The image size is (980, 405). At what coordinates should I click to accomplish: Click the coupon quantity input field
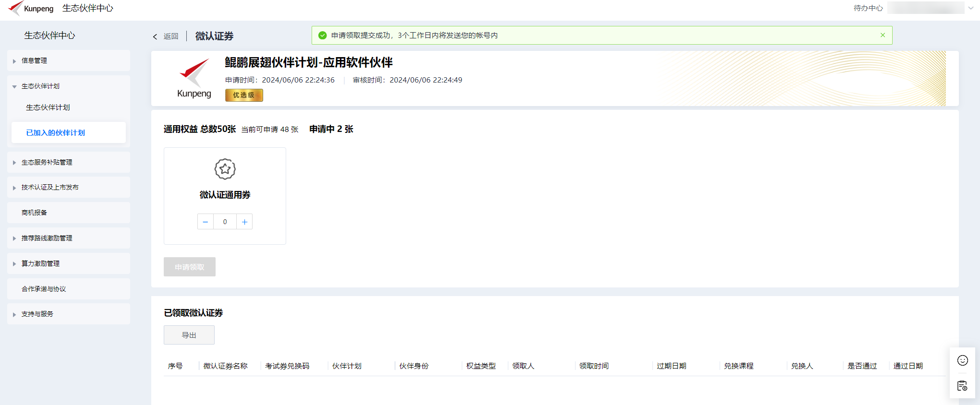tap(225, 222)
